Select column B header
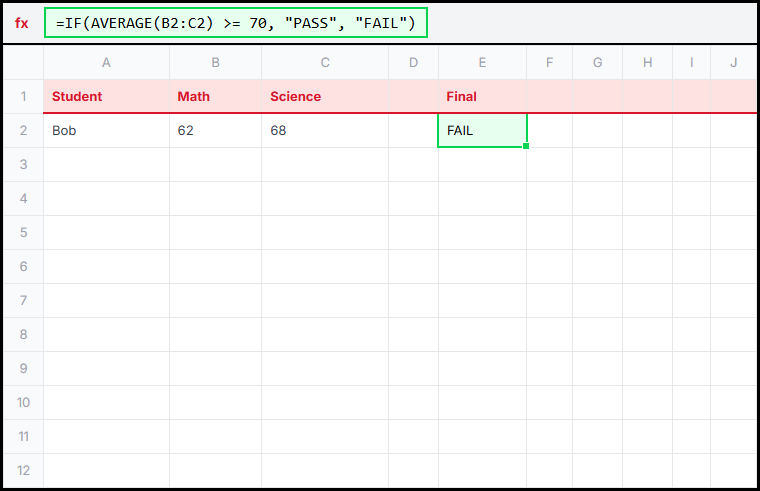 point(215,63)
